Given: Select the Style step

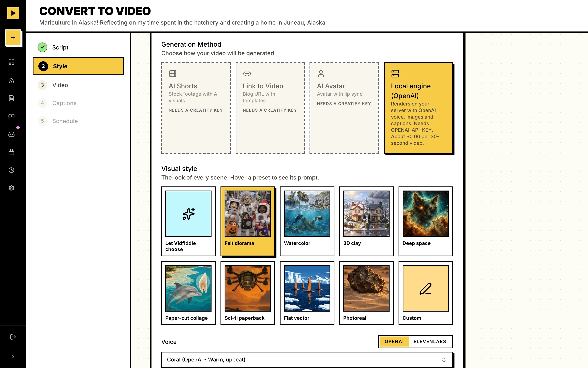Looking at the screenshot, I should pos(78,66).
